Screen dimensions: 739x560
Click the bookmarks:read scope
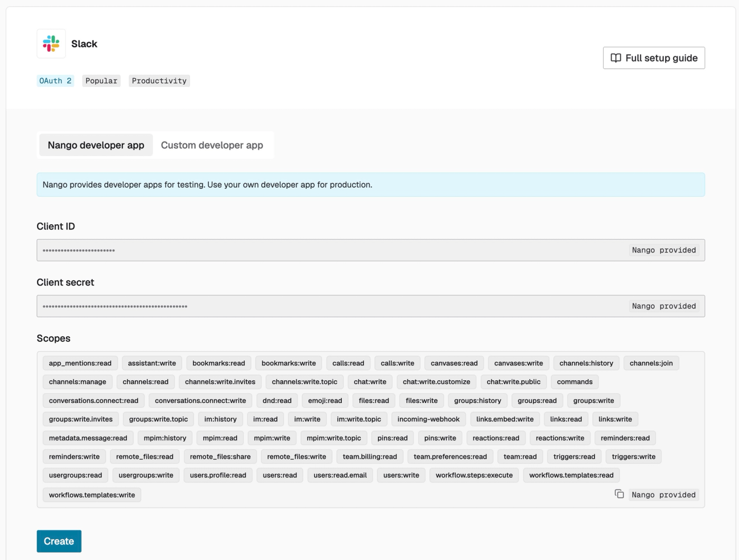click(219, 363)
